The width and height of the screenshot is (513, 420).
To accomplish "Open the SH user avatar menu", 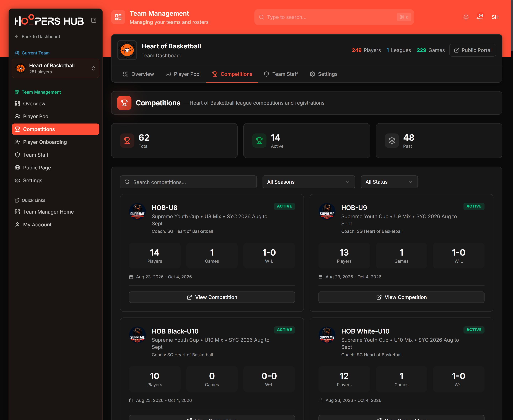I will tap(495, 17).
